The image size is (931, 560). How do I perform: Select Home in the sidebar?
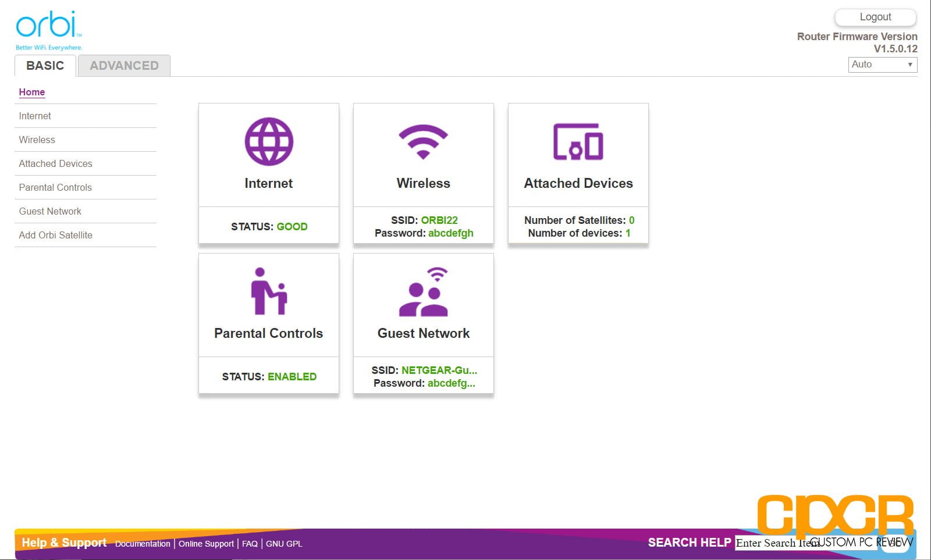tap(32, 92)
